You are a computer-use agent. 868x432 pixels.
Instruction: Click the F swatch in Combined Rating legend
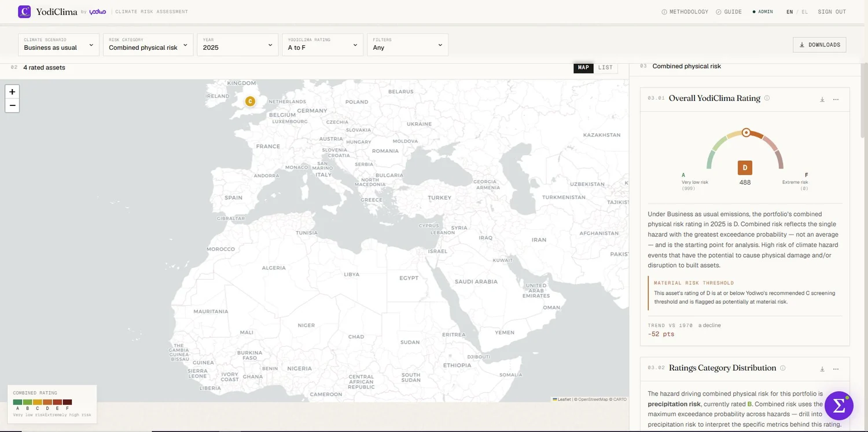67,402
